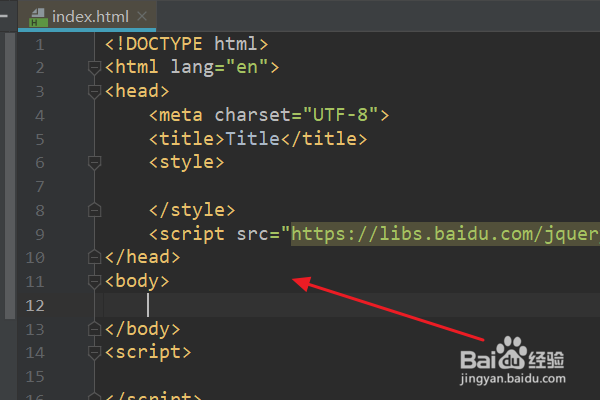Collapse the body tag fold on line 11
This screenshot has height=400, width=600.
click(x=94, y=281)
